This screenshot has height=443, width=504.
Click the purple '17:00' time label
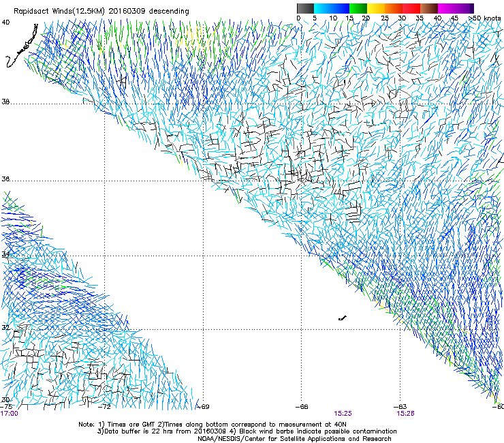point(10,414)
